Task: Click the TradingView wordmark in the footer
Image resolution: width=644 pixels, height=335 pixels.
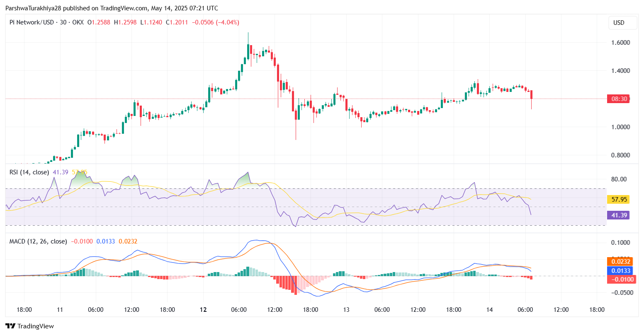Action: click(36, 326)
